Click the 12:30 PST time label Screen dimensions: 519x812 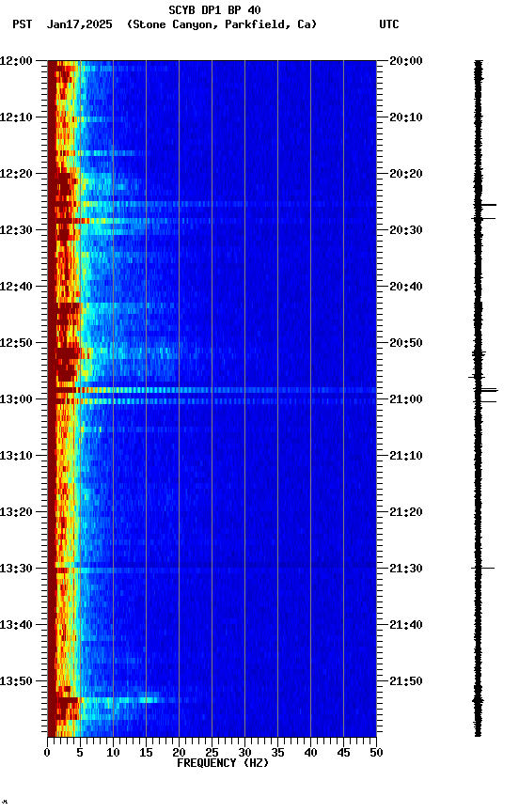coord(16,230)
